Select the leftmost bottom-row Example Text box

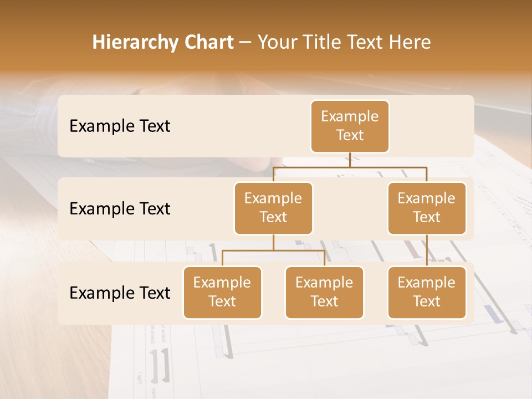point(222,293)
